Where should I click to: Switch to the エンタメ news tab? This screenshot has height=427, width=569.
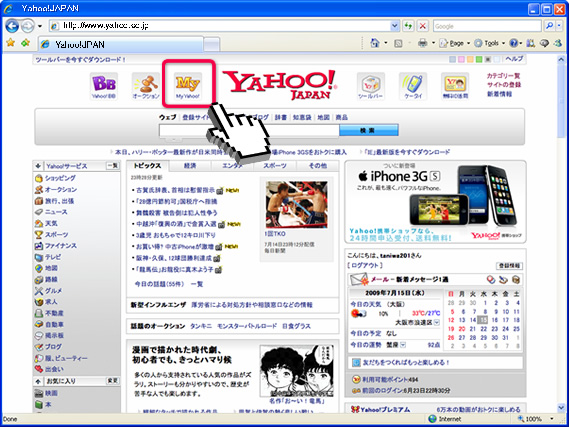click(232, 166)
